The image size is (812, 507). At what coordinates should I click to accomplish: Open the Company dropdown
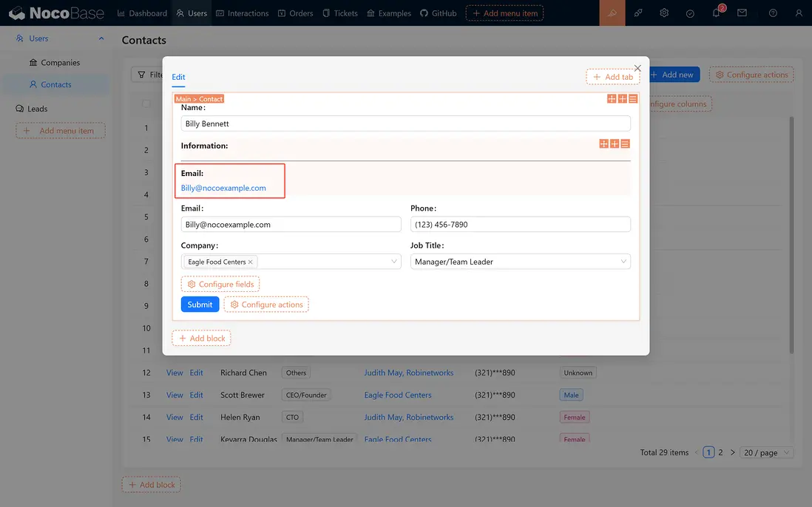coord(291,262)
